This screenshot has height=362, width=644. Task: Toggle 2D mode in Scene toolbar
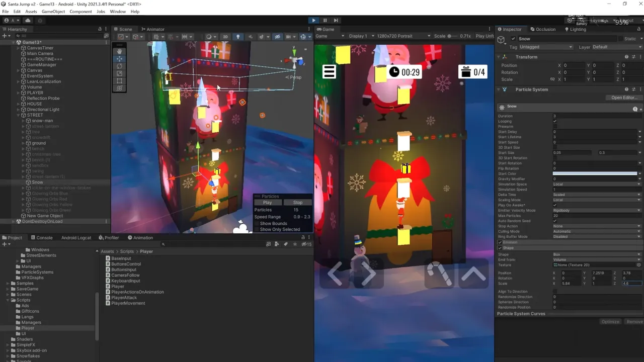coord(225,37)
